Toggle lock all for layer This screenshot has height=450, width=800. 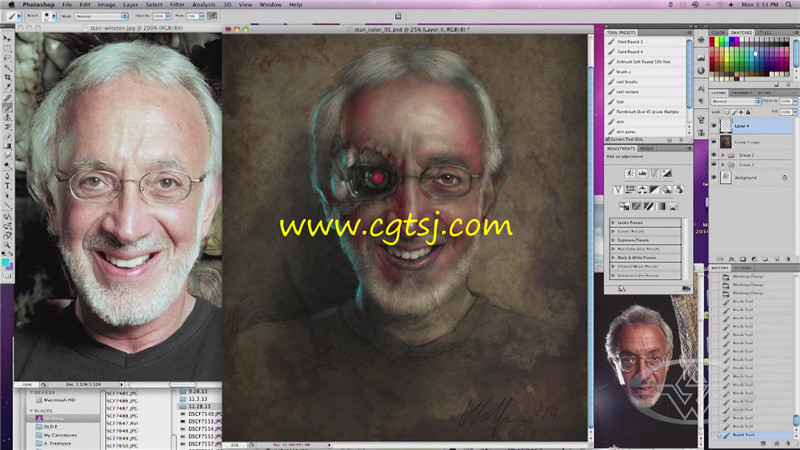(x=748, y=112)
